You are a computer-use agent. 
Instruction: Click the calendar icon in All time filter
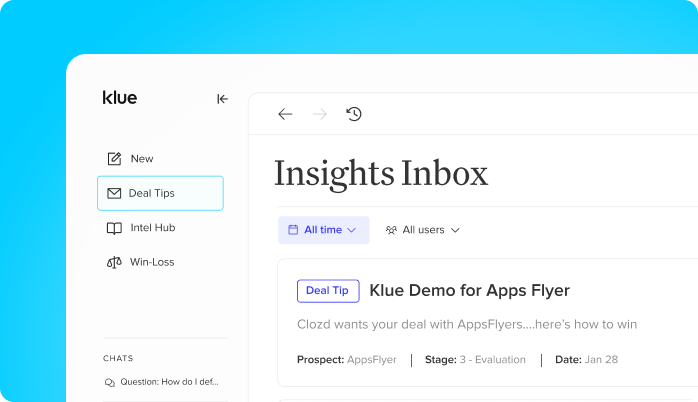tap(293, 230)
